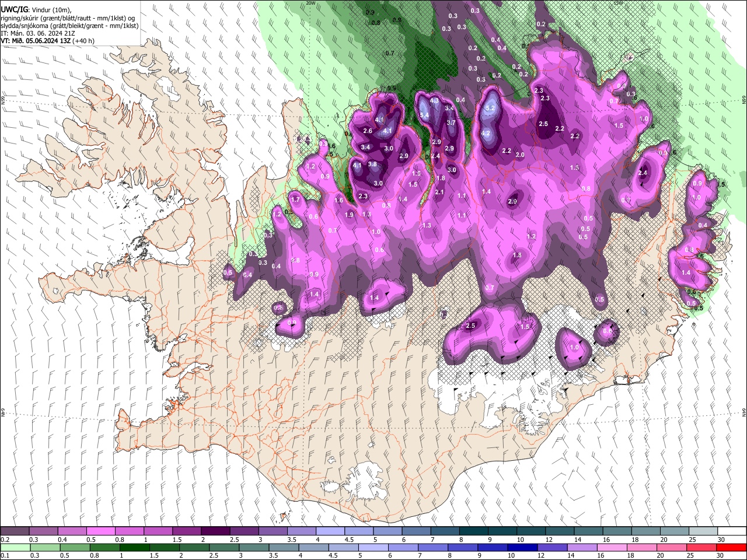Click the 2.1 precipitation value on the map
747x560 pixels.
(x=439, y=192)
